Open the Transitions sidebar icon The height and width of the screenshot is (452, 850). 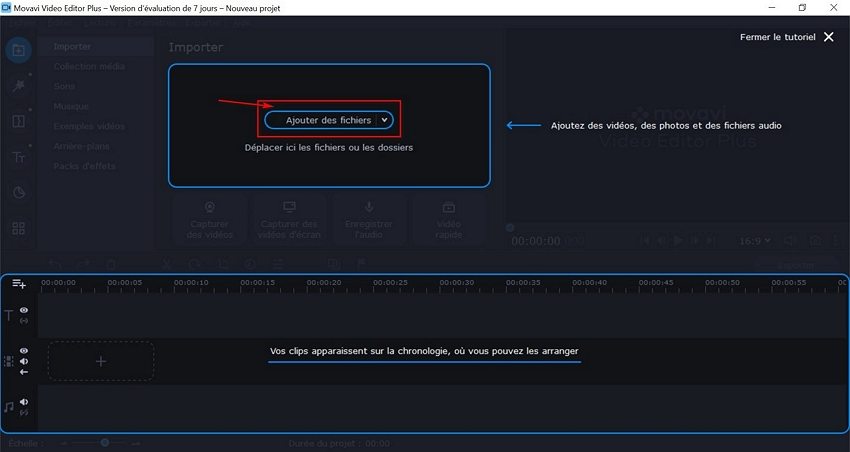click(x=18, y=121)
